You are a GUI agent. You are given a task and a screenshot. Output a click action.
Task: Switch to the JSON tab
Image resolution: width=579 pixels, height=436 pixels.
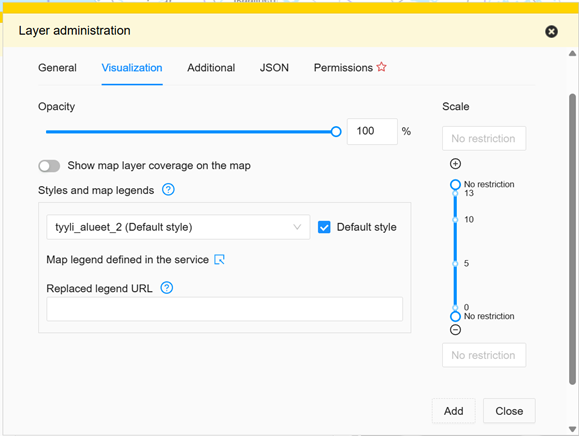(274, 68)
